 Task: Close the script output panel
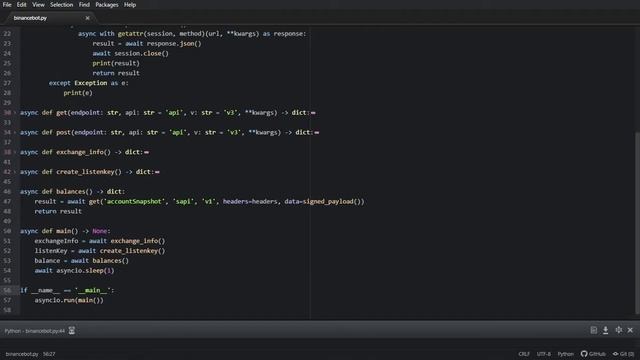(630, 330)
